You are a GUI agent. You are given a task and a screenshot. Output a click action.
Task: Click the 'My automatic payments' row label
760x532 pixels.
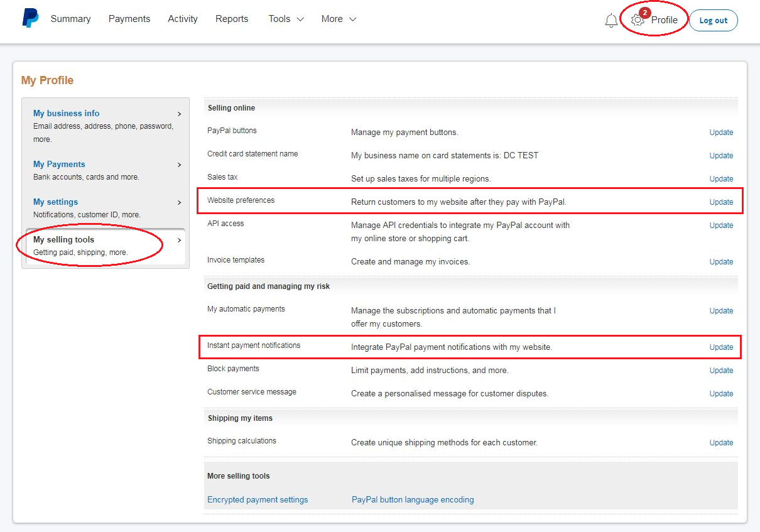pyautogui.click(x=246, y=309)
